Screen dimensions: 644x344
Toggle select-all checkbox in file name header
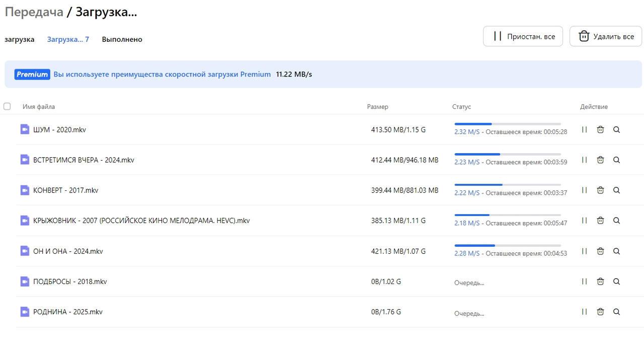click(7, 106)
